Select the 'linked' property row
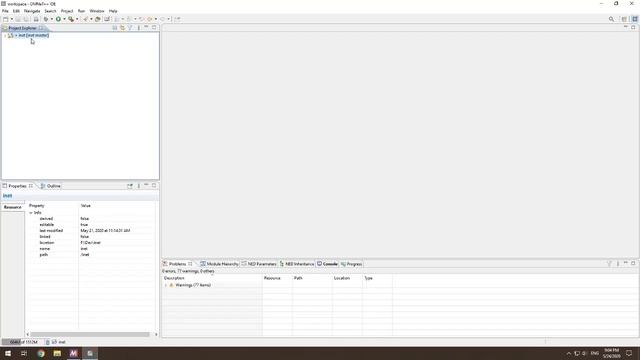The width and height of the screenshot is (640, 360). (x=91, y=237)
